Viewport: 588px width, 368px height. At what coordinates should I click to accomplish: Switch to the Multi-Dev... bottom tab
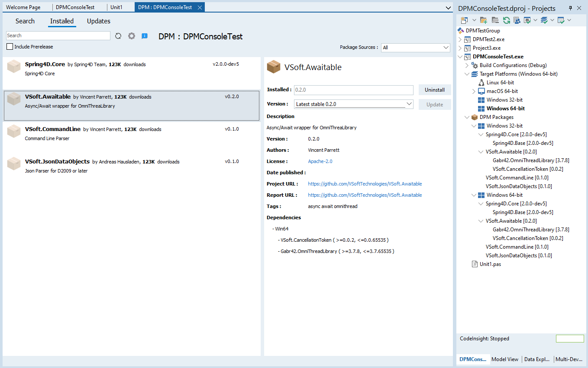[569, 359]
